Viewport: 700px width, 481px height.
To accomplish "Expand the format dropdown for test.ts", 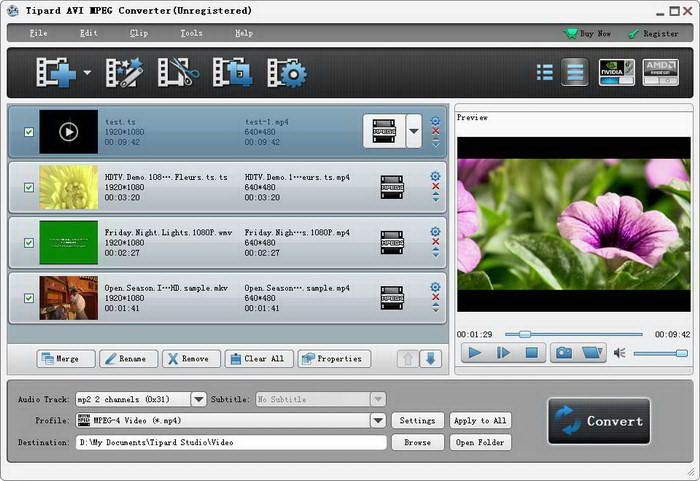I will [414, 131].
